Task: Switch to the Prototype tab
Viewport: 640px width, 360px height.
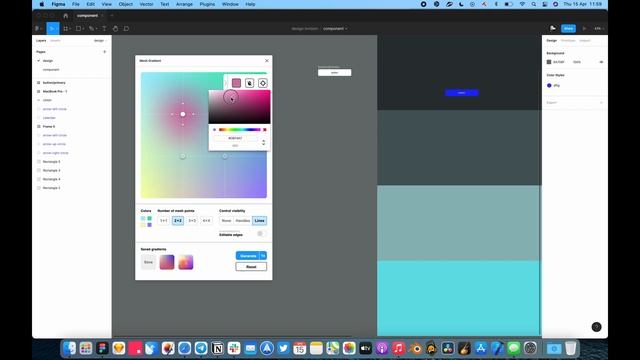Action: pos(568,40)
